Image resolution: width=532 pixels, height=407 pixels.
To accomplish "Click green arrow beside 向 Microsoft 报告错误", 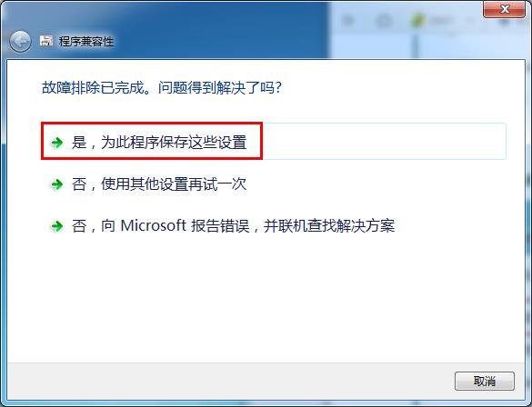I will pyautogui.click(x=57, y=226).
